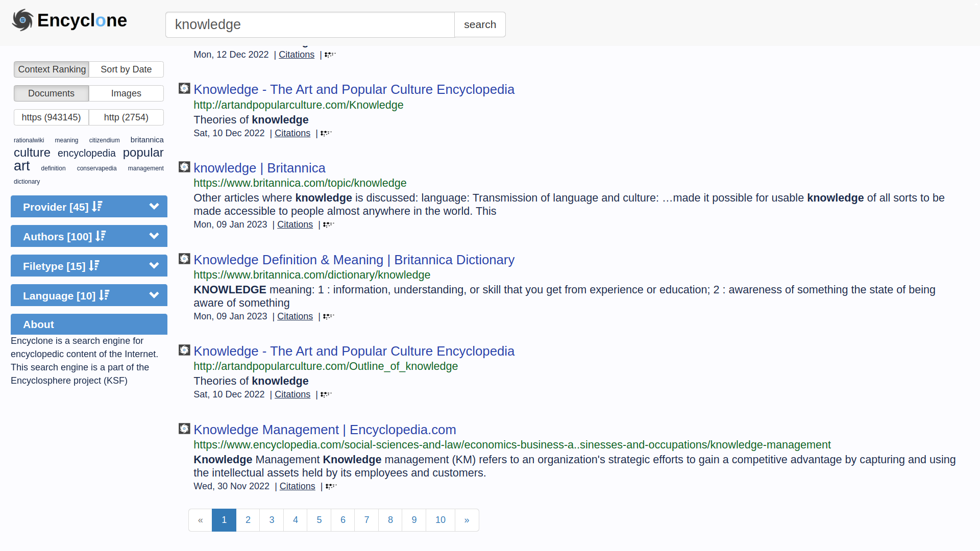Click the sort icon in Filetype [15] header

pos(94,266)
